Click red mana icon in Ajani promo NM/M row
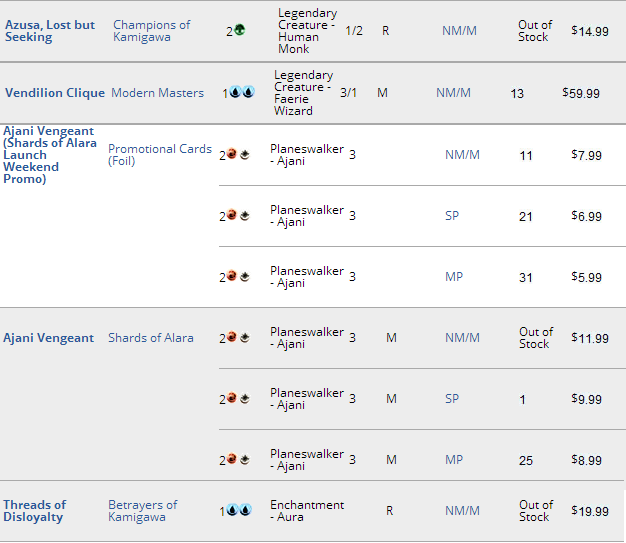This screenshot has width=626, height=543. pyautogui.click(x=232, y=154)
